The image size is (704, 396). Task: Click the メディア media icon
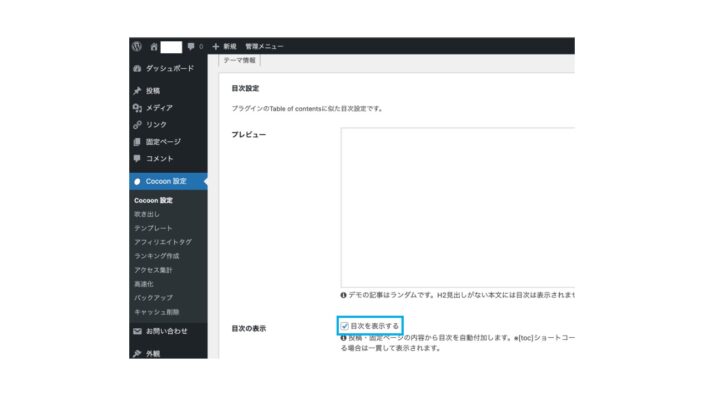click(137, 108)
